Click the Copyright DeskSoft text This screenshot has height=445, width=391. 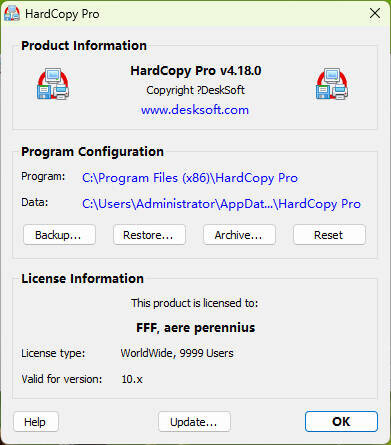tap(196, 90)
